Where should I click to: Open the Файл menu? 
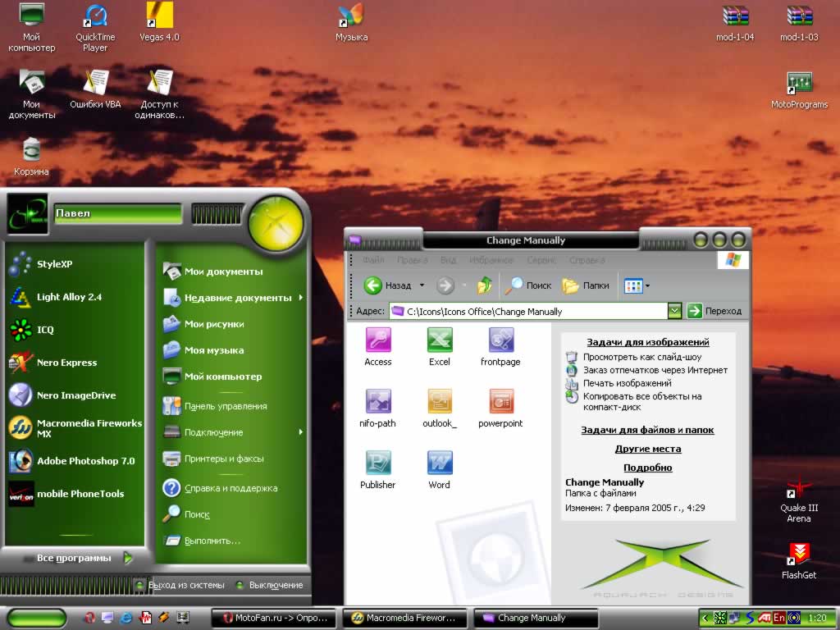point(373,260)
